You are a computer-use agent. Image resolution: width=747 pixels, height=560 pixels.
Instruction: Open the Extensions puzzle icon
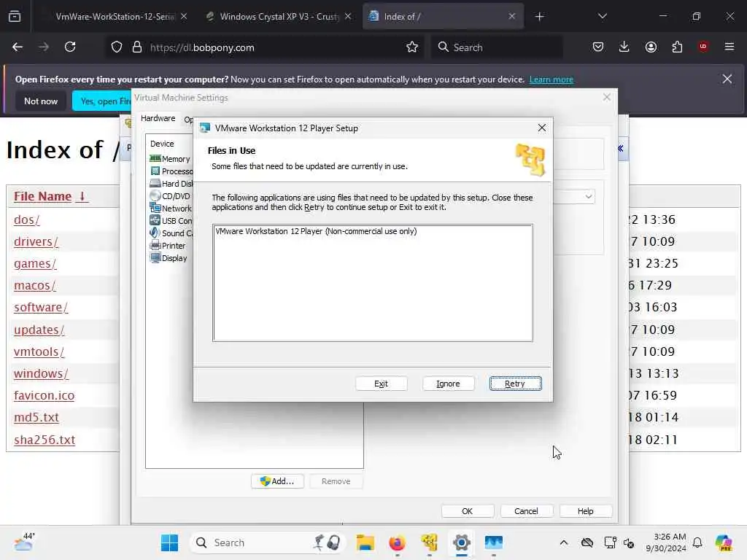pos(677,47)
